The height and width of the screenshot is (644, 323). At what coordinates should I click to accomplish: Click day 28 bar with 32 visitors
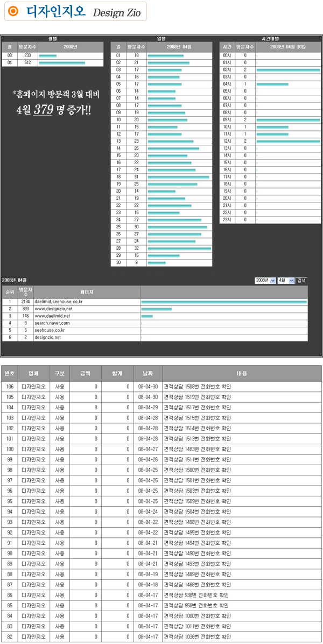coord(179,248)
